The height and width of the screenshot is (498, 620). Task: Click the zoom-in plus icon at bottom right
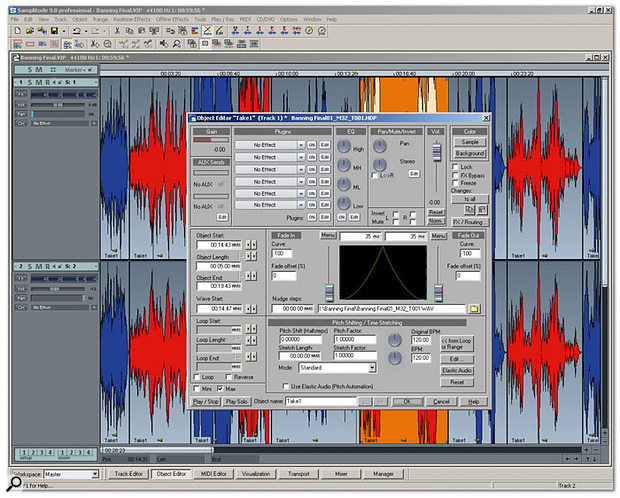tap(586, 450)
